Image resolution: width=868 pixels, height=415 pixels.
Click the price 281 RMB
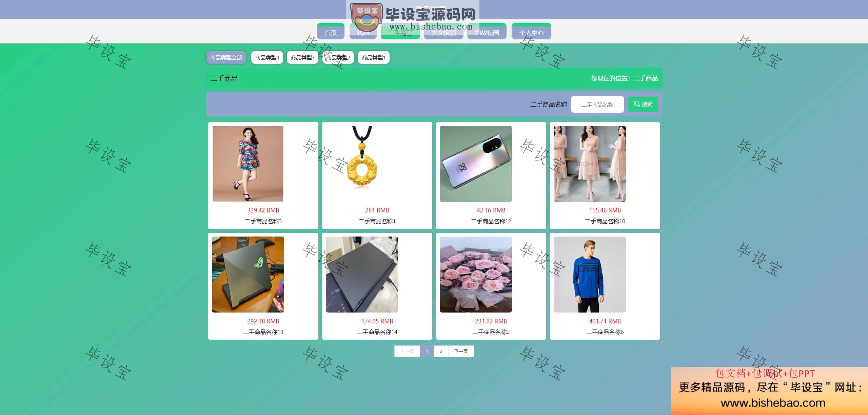point(377,210)
